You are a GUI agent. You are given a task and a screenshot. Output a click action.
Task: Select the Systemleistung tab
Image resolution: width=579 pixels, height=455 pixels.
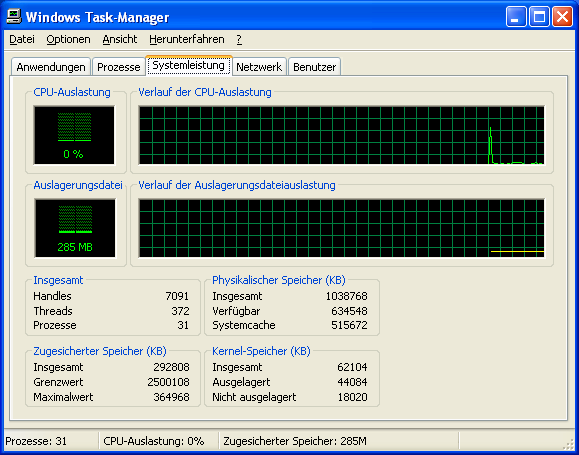(189, 65)
